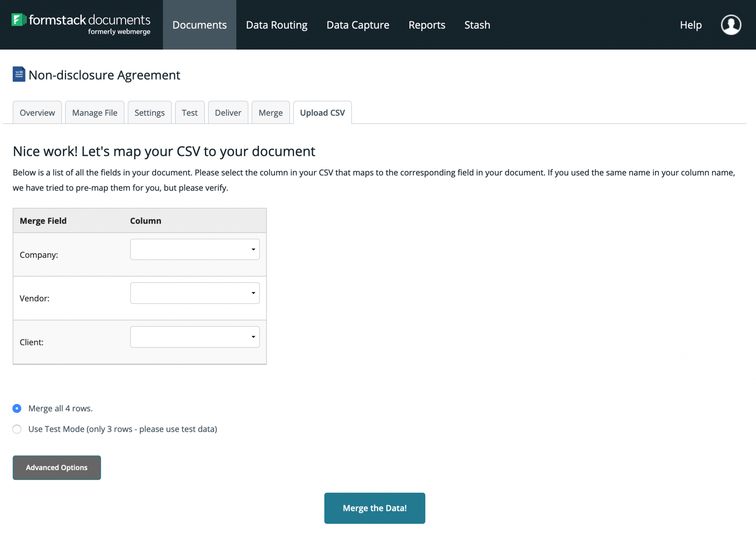Open the Client column dropdown

click(x=195, y=337)
